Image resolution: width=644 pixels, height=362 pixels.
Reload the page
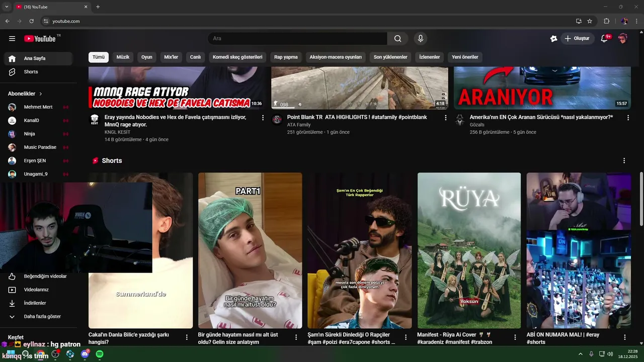point(31,21)
